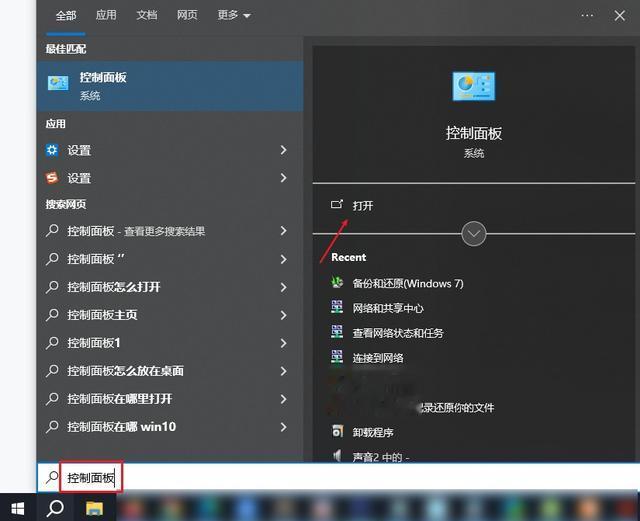Open recent item 网络和共享中心
Screen dimensions: 640x521
(x=388, y=308)
